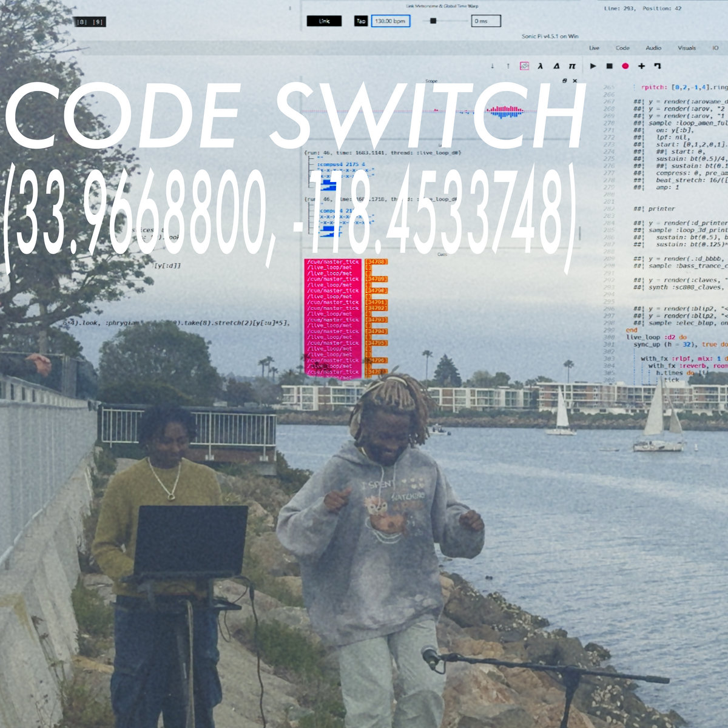
Task: Click the hooked arrow icon after the plus
Action: coord(657,66)
